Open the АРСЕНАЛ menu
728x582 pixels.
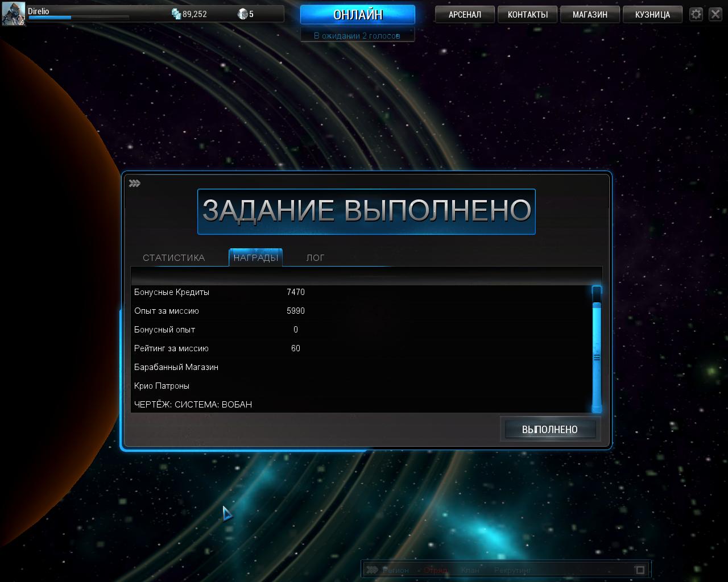(465, 15)
